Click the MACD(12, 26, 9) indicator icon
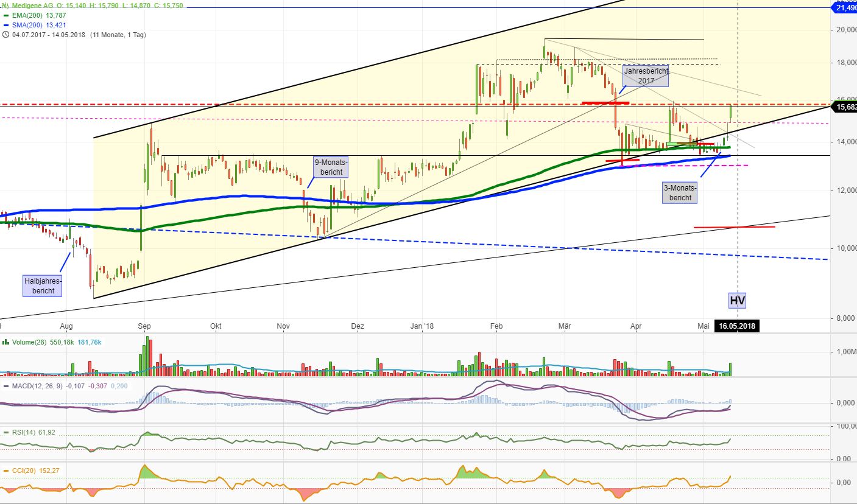 7,386
